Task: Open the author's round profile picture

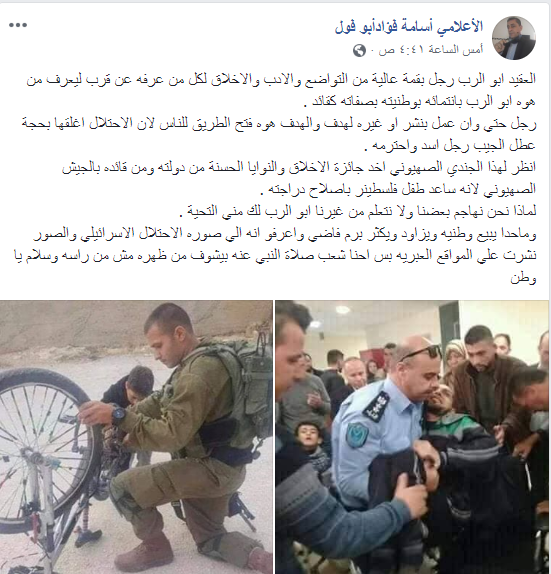Action: [514, 38]
